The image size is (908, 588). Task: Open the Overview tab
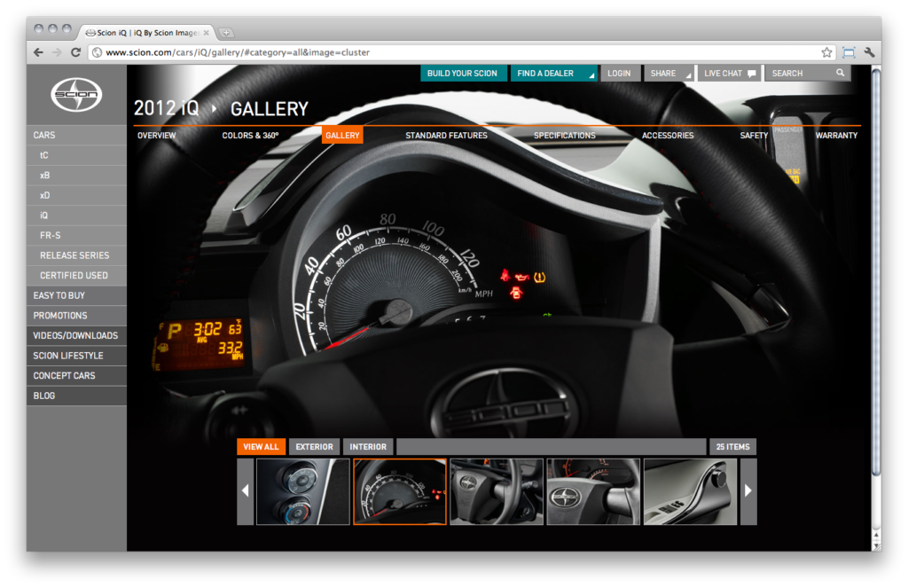click(x=157, y=136)
